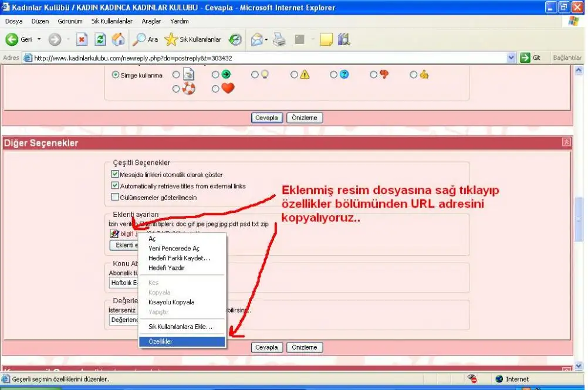Open the address bar dropdown arrow
Screen dimensions: 588x390
tap(511, 58)
